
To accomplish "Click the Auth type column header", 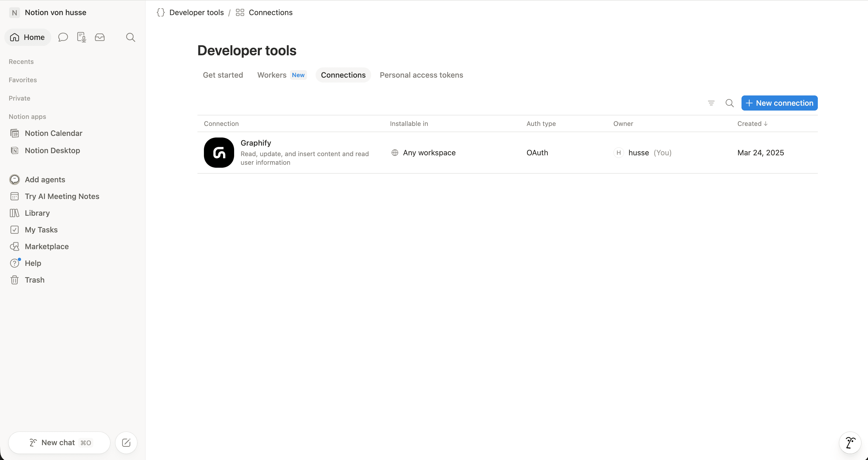I will point(541,123).
